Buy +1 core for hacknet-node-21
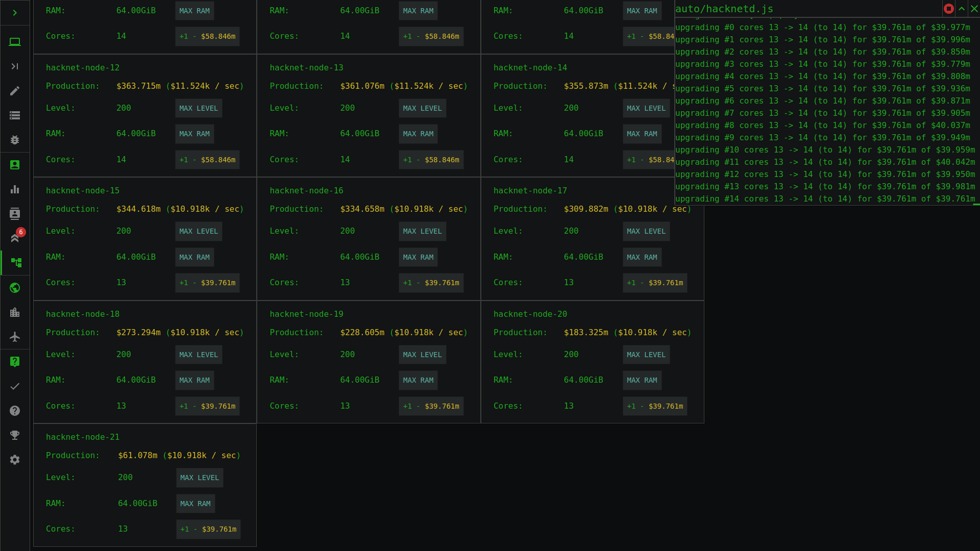Screen dimensions: 980x551 pyautogui.click(x=208, y=529)
